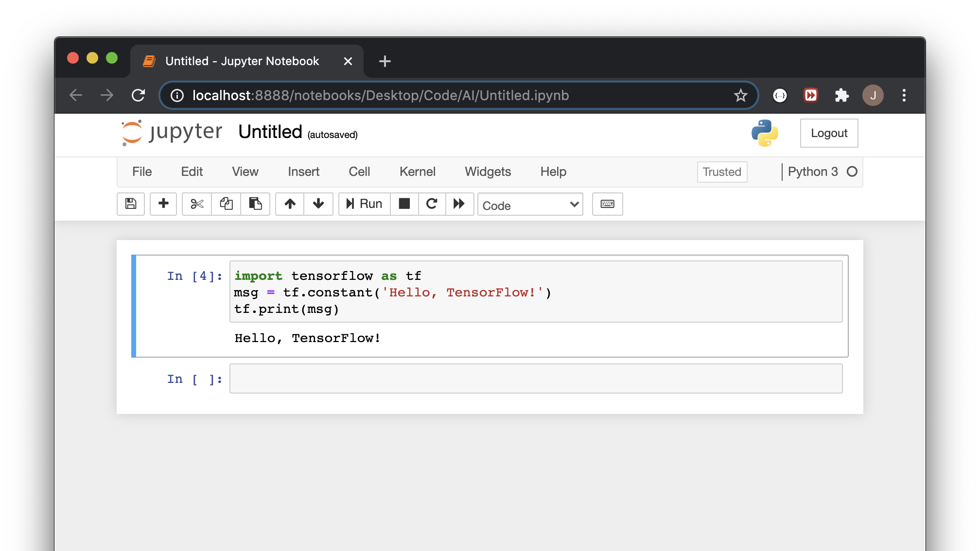This screenshot has height=551, width=980.
Task: Click the Trusted notebook indicator
Action: pos(722,172)
